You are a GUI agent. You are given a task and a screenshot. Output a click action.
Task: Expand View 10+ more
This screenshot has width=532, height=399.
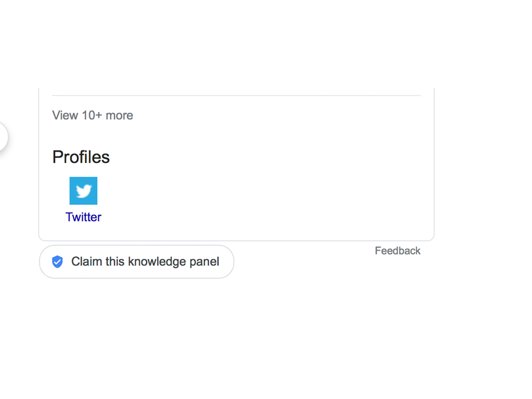92,115
